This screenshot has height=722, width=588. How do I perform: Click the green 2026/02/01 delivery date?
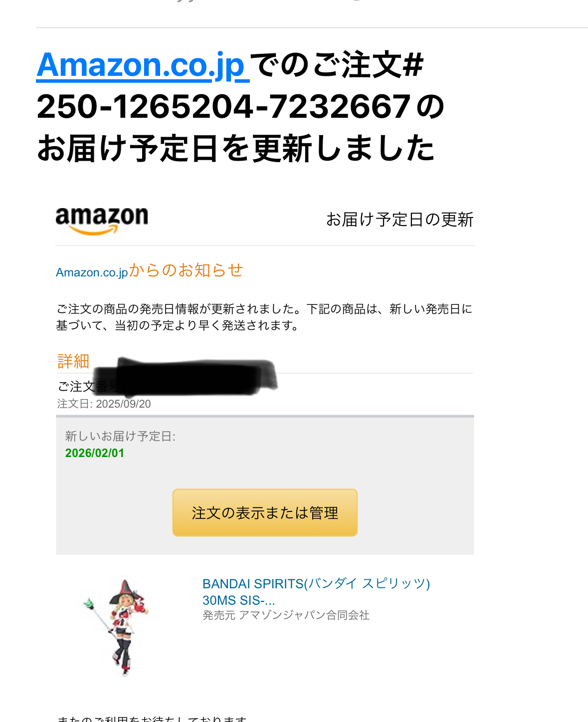point(95,453)
